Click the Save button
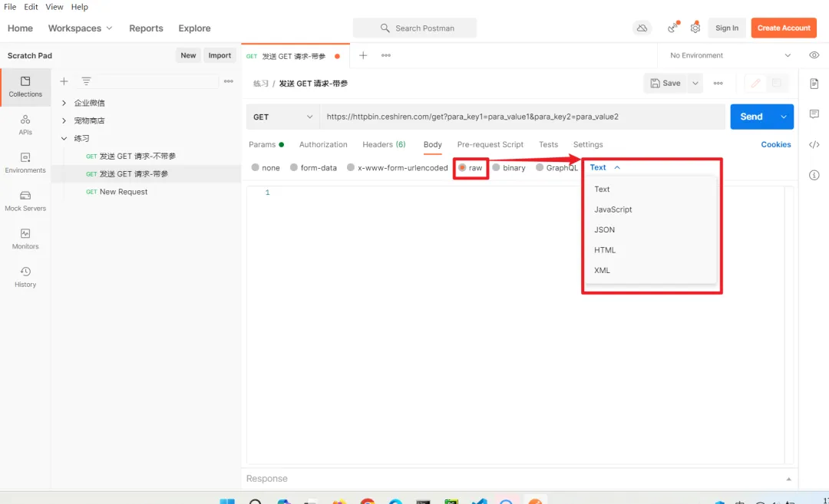 click(x=665, y=84)
